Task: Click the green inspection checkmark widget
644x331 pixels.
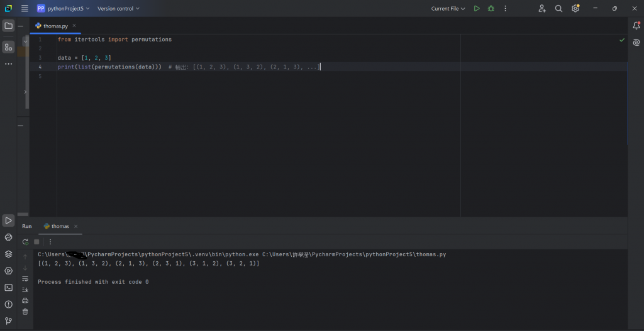Action: click(622, 40)
